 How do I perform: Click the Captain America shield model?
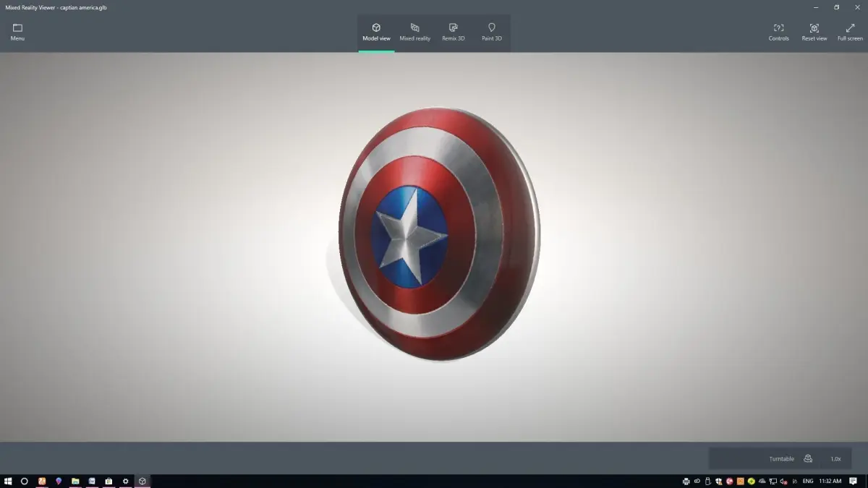439,234
